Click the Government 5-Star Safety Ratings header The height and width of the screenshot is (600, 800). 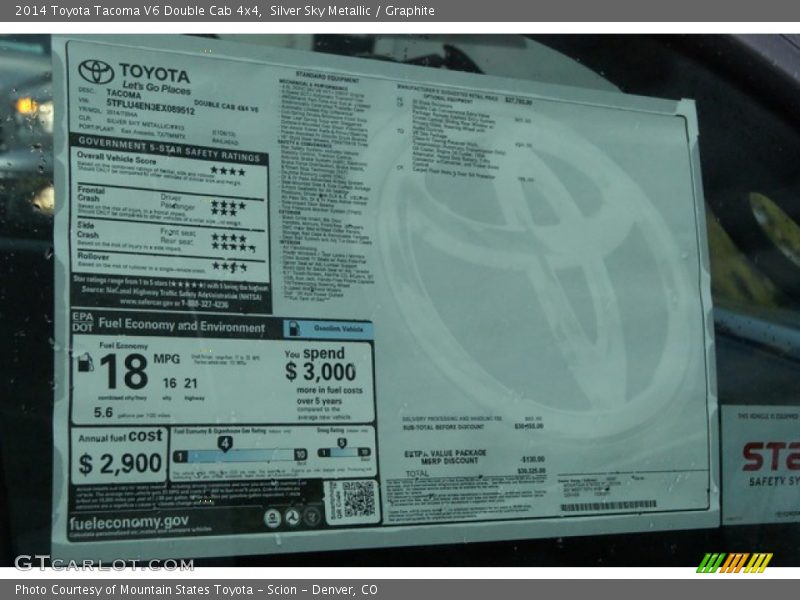169,149
